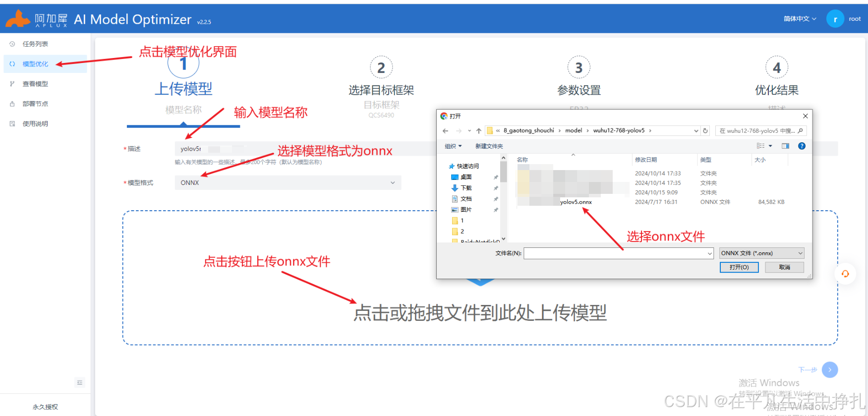This screenshot has height=416, width=868.
Task: Open the 模型格式 ONNX dropdown
Action: [288, 182]
